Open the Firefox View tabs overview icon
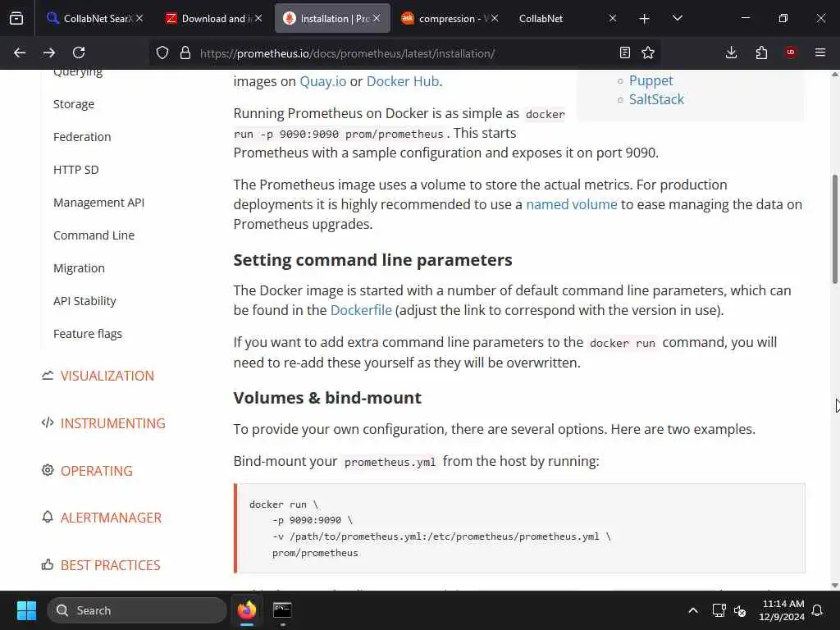Viewport: 840px width, 630px height. click(16, 18)
